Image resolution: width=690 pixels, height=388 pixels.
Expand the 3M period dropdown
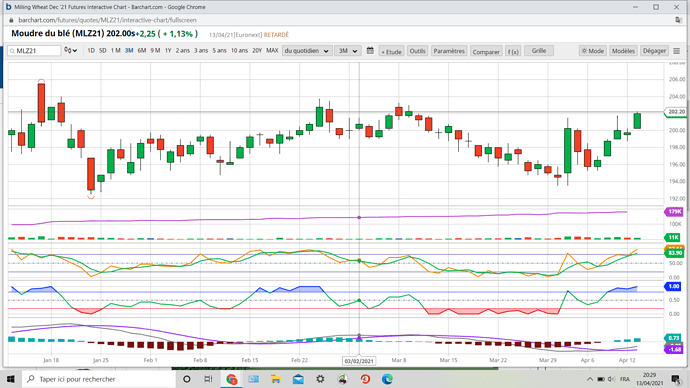(348, 51)
